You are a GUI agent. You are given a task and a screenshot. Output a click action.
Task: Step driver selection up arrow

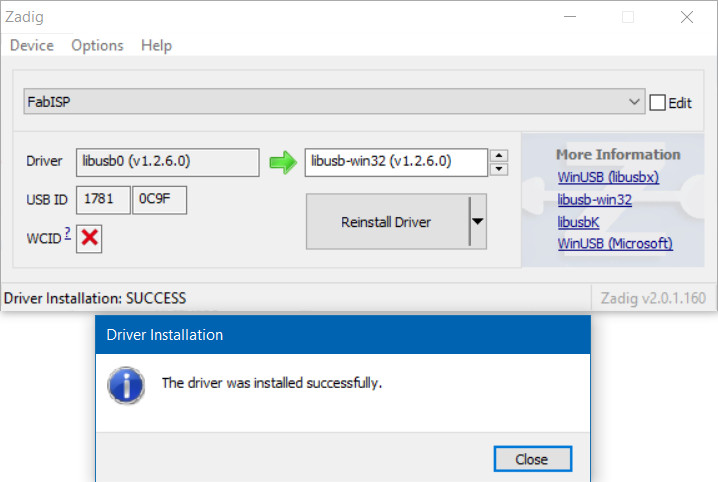[x=499, y=156]
